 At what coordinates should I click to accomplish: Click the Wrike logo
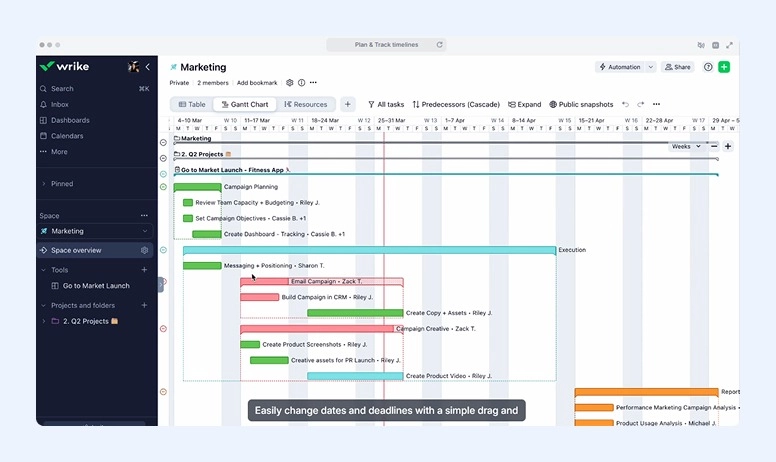[64, 66]
